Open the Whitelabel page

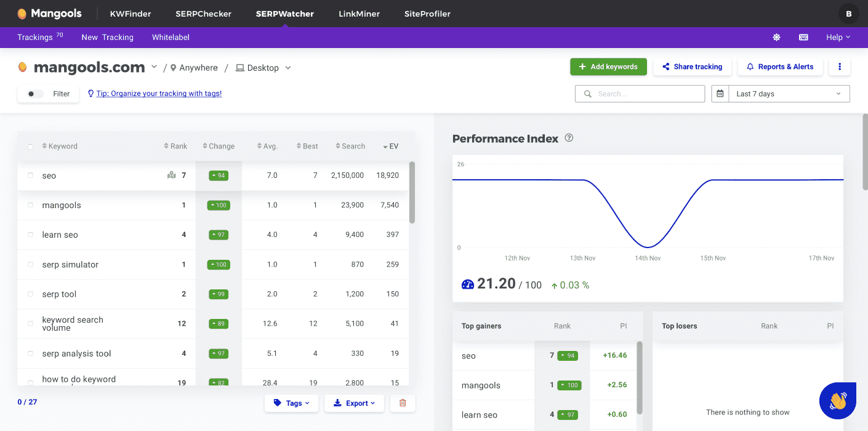pos(171,38)
